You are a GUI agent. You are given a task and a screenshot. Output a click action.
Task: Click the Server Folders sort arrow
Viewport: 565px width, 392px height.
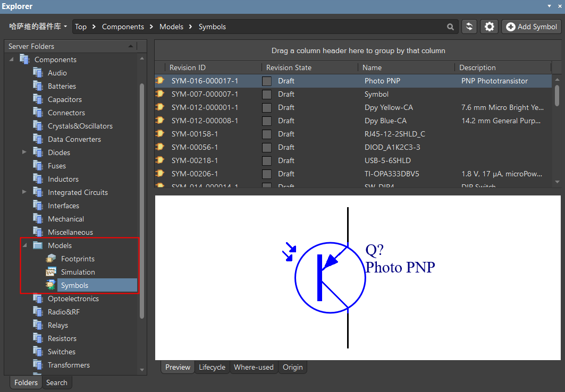(130, 46)
